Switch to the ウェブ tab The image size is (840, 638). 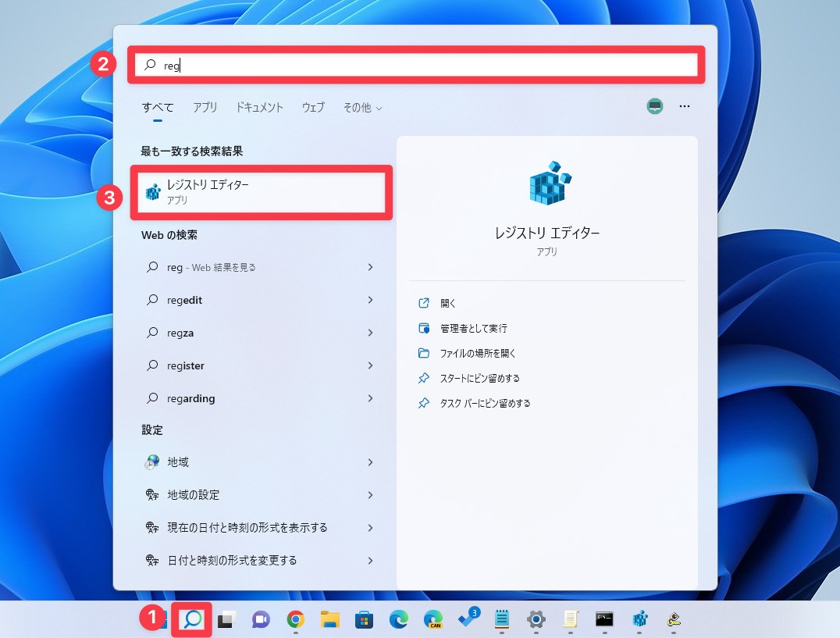[313, 107]
